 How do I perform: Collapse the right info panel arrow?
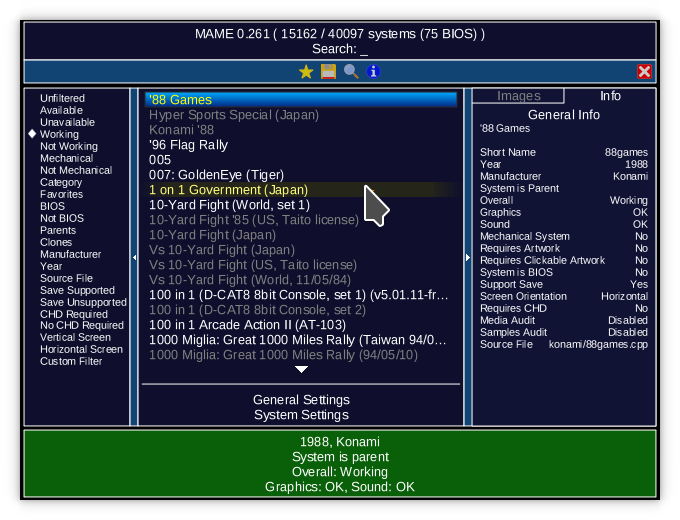point(467,257)
